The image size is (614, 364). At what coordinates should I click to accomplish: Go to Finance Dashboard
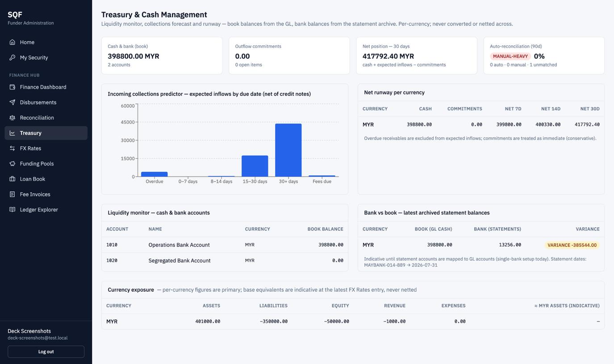(46, 87)
